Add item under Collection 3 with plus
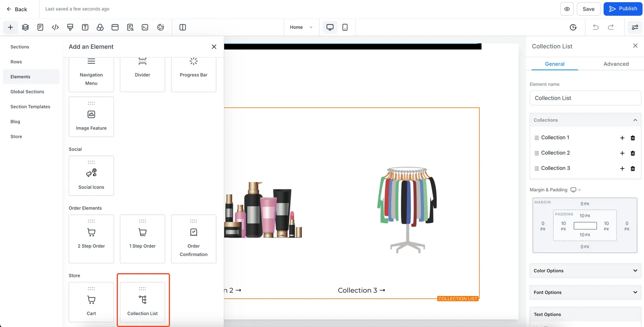This screenshot has width=644, height=327. (622, 168)
